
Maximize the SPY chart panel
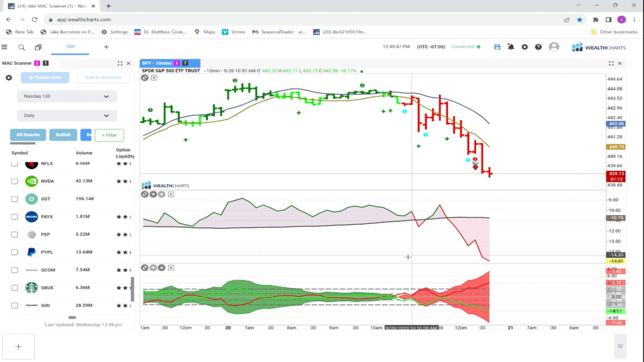pos(611,63)
